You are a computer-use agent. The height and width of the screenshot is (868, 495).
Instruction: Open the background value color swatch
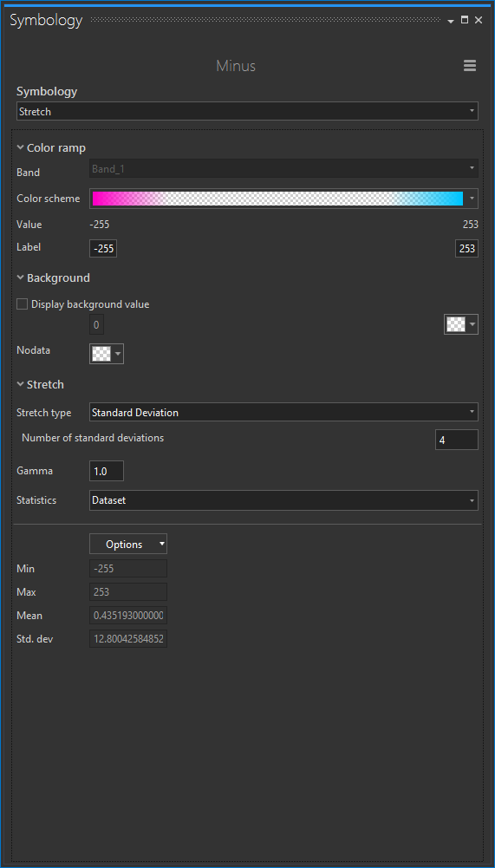click(461, 324)
